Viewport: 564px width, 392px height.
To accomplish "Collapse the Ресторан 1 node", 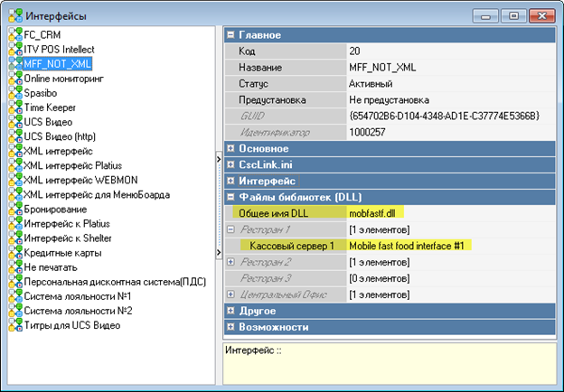I will point(231,229).
